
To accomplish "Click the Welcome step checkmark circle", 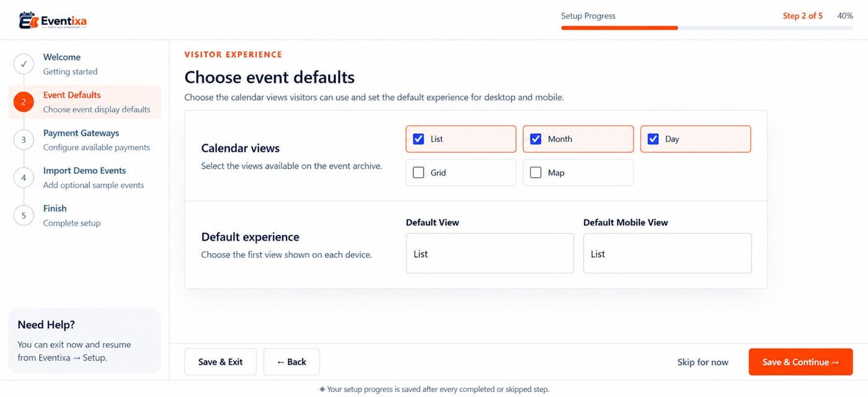I will pyautogui.click(x=24, y=64).
